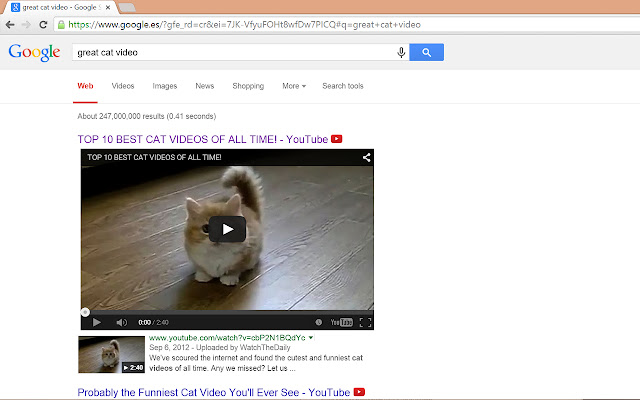This screenshot has height=400, width=640.
Task: Expand the More dropdown menu
Action: (x=294, y=86)
